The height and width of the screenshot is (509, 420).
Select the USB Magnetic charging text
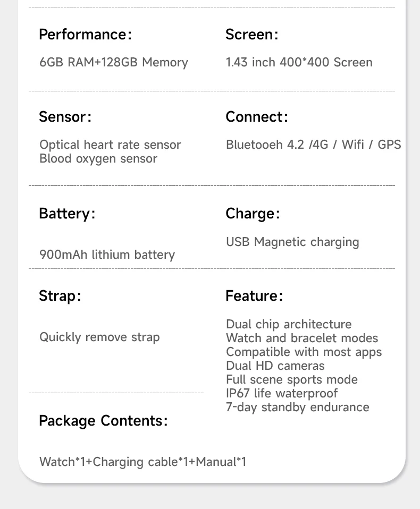click(x=292, y=242)
